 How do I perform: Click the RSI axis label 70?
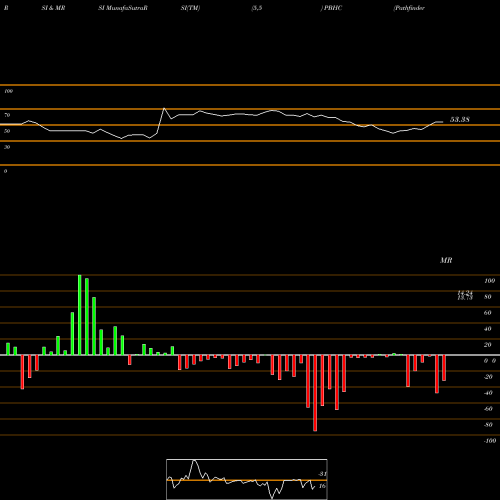pos(7,115)
